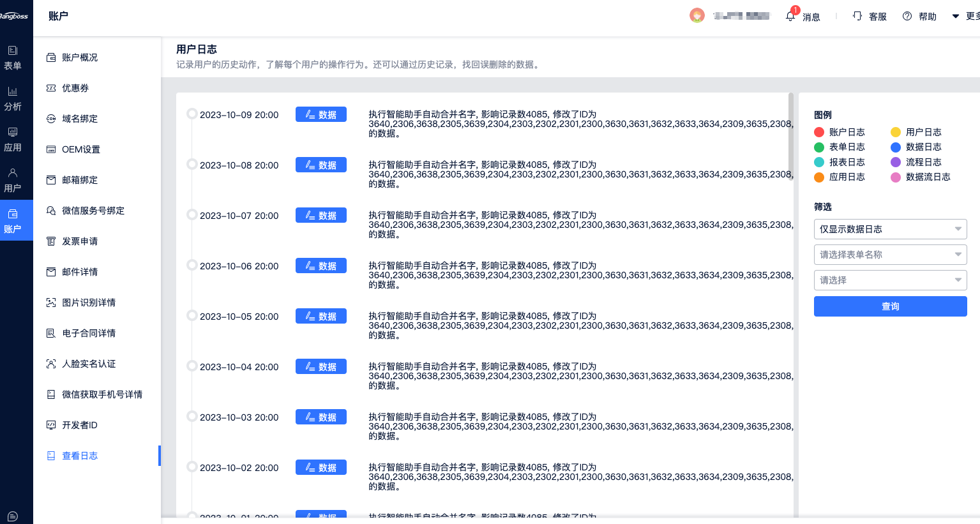980x524 pixels.
Task: Click the log list vertical scrollbar
Action: coord(791,137)
